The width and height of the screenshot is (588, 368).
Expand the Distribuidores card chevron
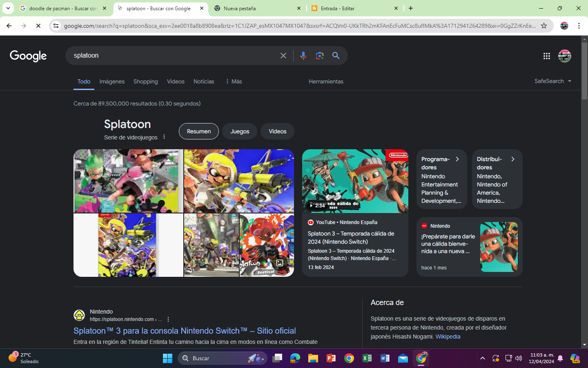(513, 159)
